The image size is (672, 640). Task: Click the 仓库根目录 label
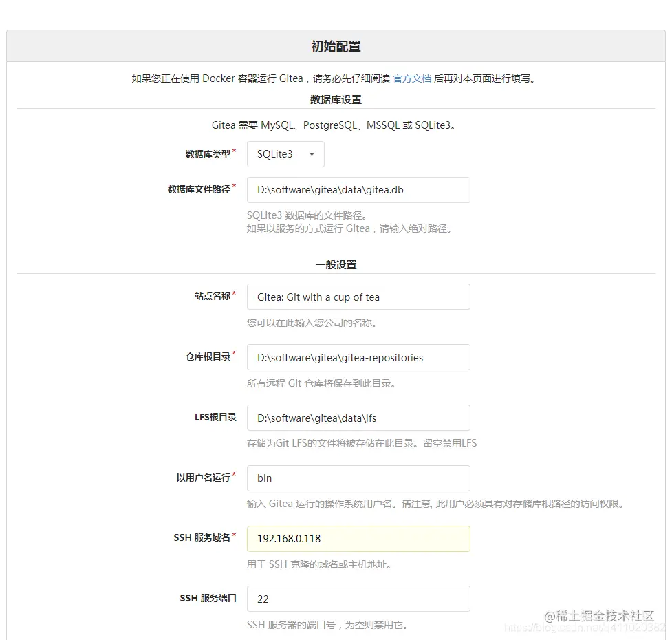[208, 356]
